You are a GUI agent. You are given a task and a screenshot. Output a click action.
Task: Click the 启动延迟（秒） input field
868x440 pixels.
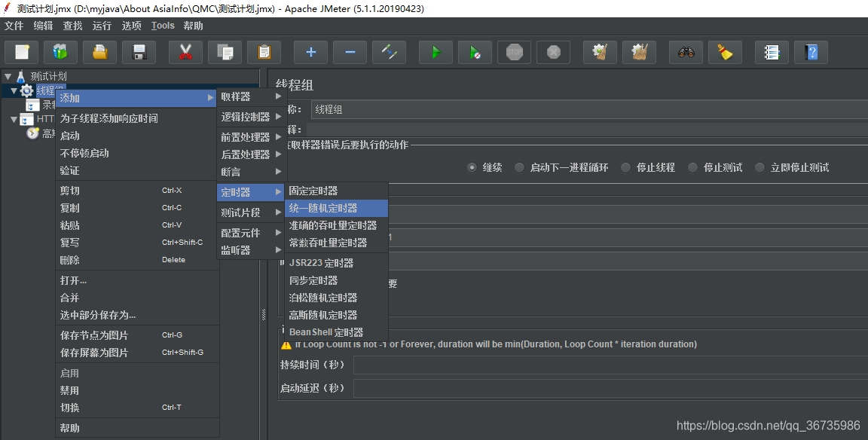point(610,389)
